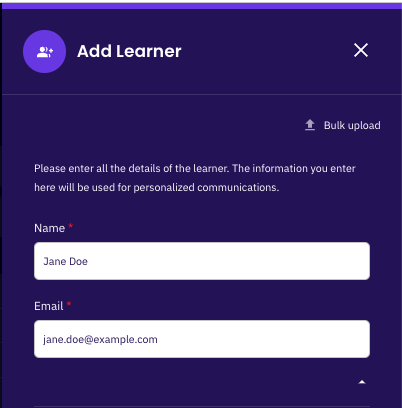Focus the Email input field
The height and width of the screenshot is (408, 402).
click(x=202, y=339)
